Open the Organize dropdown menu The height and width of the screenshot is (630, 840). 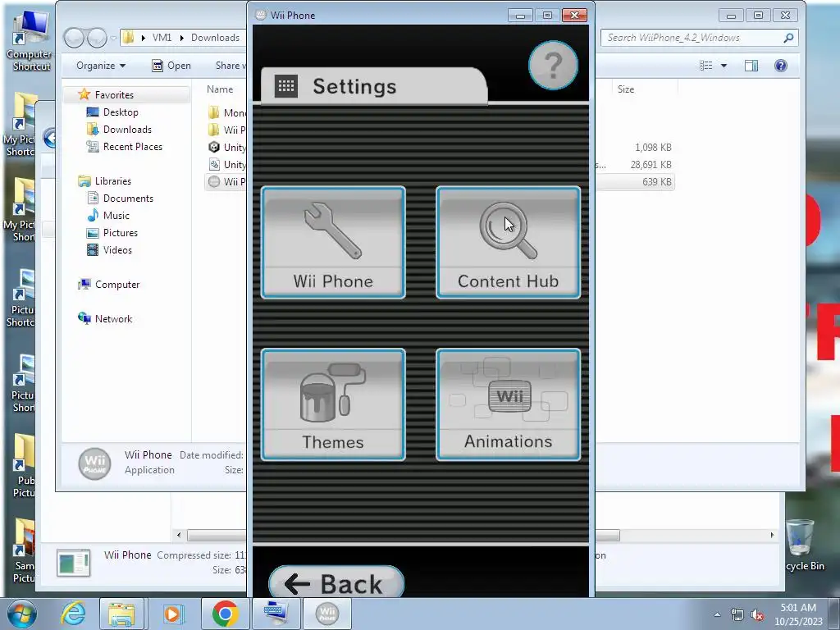point(101,66)
